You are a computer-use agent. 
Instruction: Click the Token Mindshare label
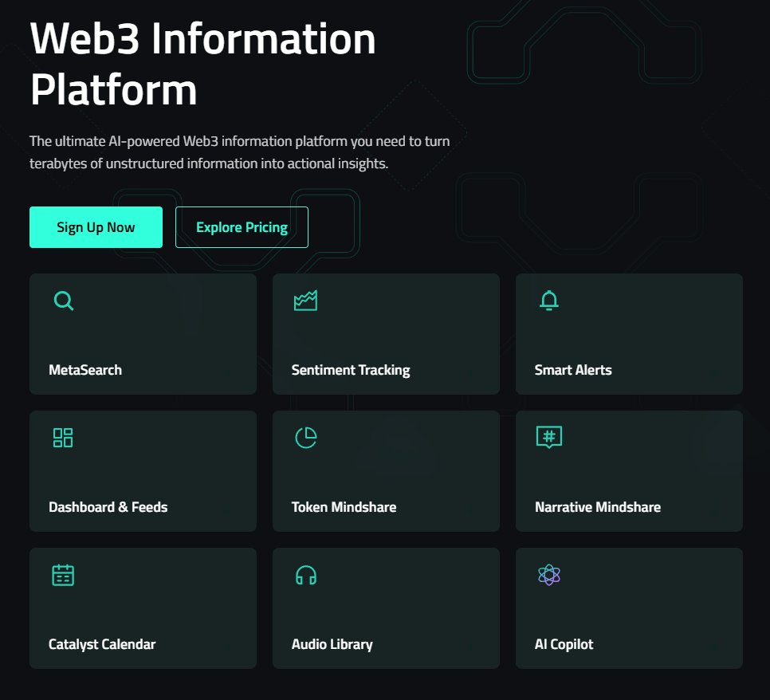(344, 506)
